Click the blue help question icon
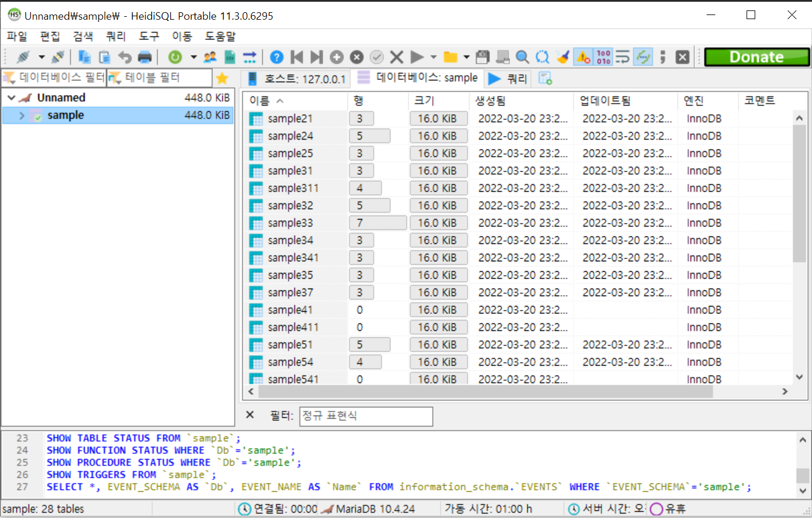The width and height of the screenshot is (812, 518). (x=277, y=57)
